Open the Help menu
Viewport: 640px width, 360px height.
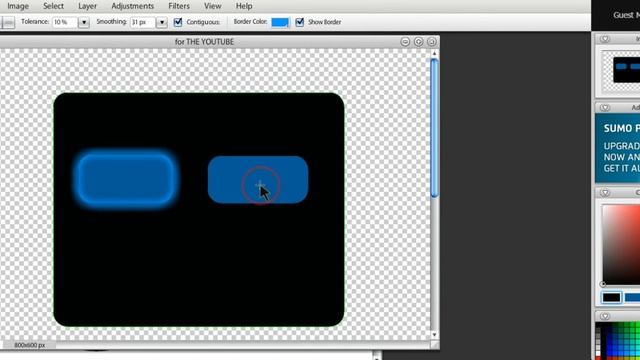pos(244,6)
